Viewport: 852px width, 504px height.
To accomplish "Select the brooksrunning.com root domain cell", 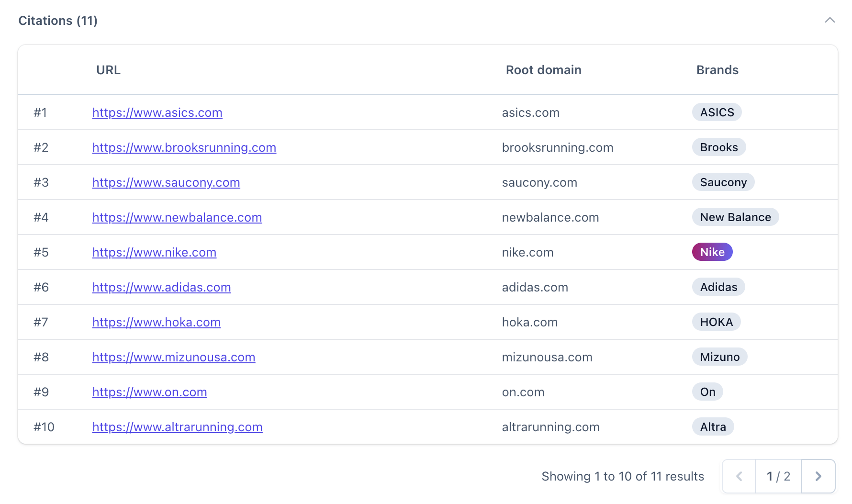I will click(558, 147).
